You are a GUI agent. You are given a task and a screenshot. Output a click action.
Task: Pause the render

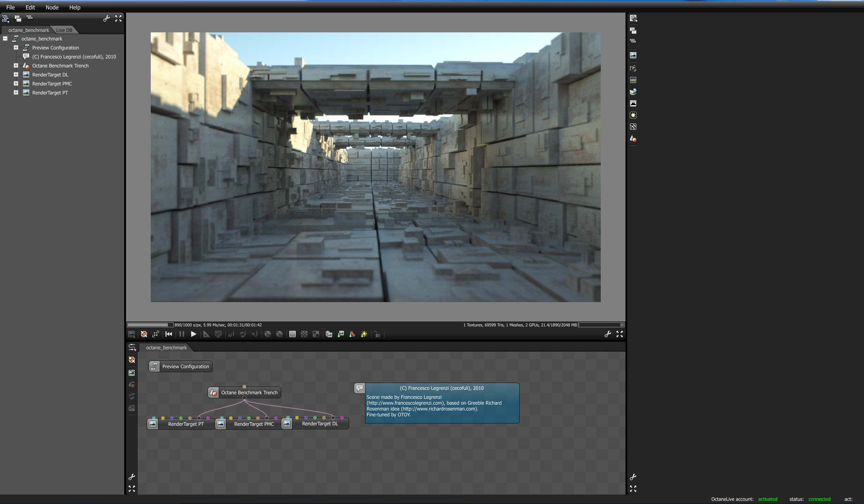182,334
